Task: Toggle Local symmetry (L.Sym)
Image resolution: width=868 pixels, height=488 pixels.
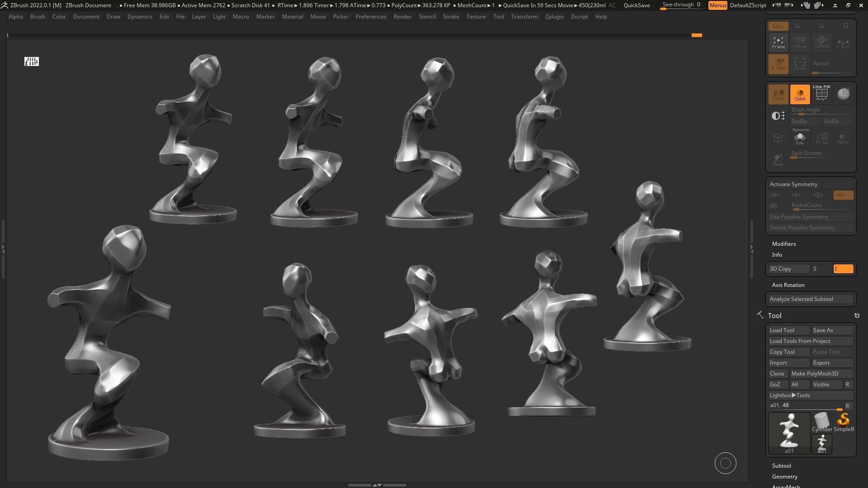Action: (843, 42)
